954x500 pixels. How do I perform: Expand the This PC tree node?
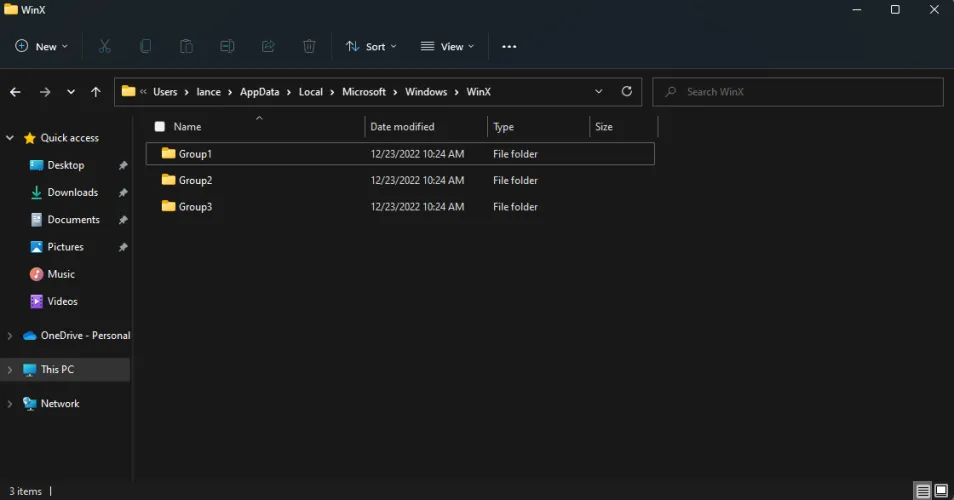[10, 370]
